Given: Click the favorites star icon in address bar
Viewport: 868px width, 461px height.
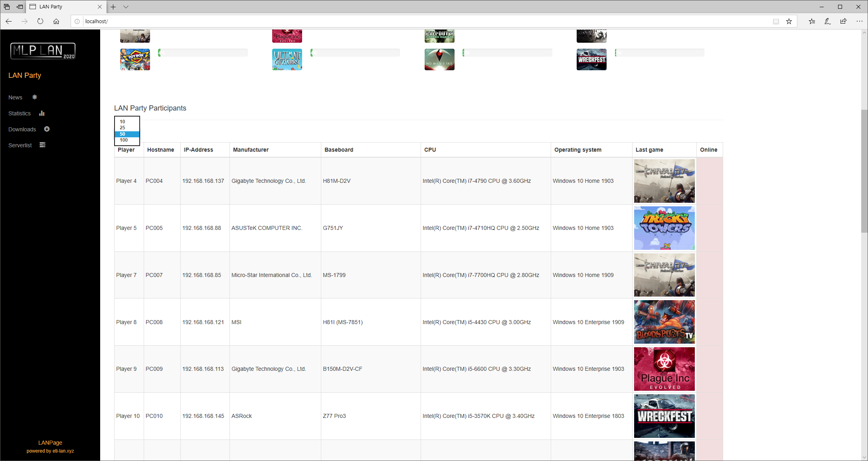Looking at the screenshot, I should pos(789,21).
